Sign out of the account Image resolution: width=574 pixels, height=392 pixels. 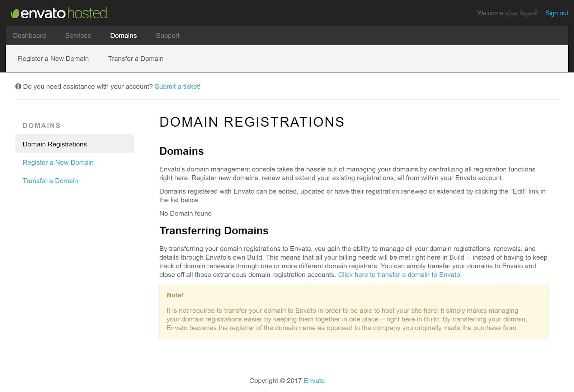[556, 13]
